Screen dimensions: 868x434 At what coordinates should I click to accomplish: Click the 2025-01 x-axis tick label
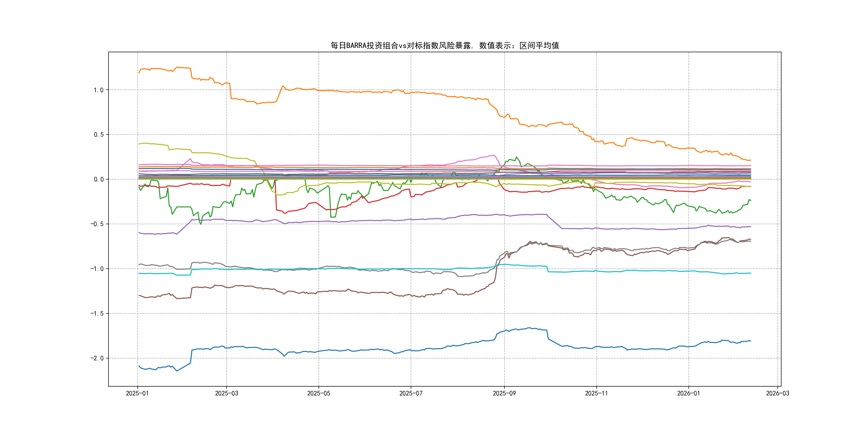[x=137, y=393]
